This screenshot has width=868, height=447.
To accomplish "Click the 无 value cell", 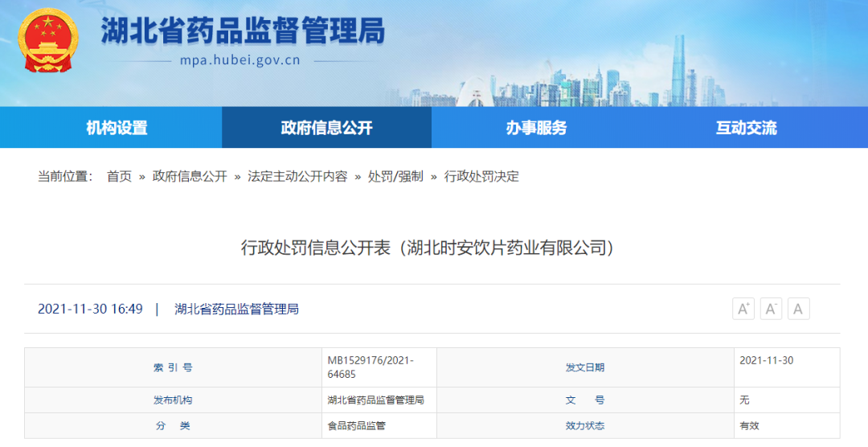I will pyautogui.click(x=787, y=400).
